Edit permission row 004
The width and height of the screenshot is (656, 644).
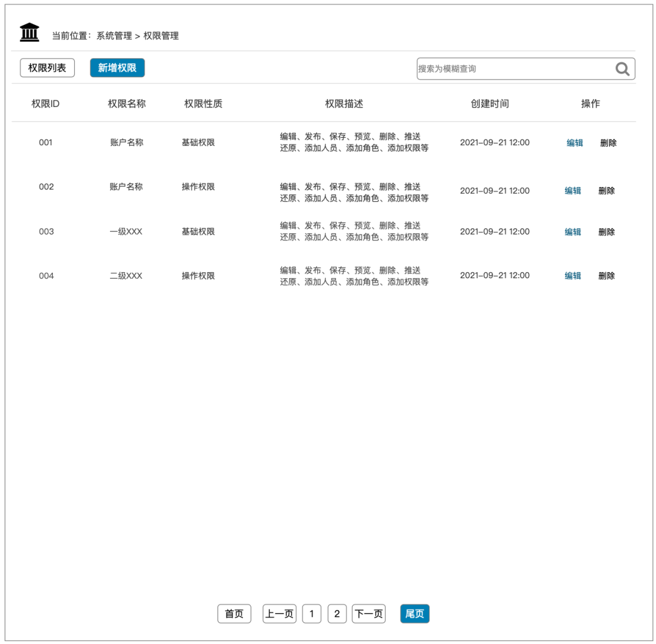click(x=573, y=276)
